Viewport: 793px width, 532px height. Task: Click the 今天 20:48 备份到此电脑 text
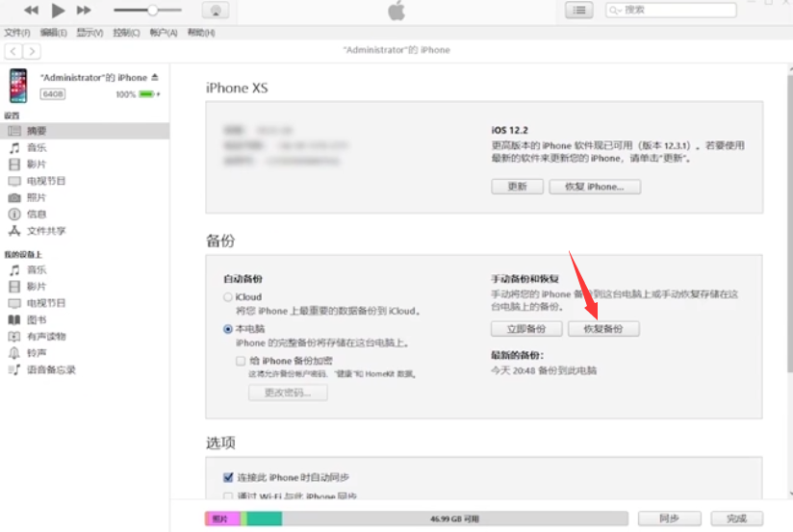point(544,370)
